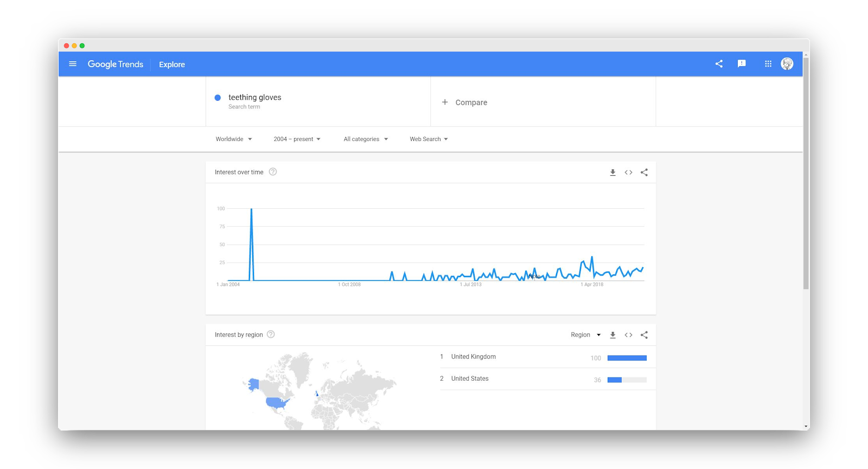
Task: Add a comparison term with Compare
Action: tap(464, 102)
